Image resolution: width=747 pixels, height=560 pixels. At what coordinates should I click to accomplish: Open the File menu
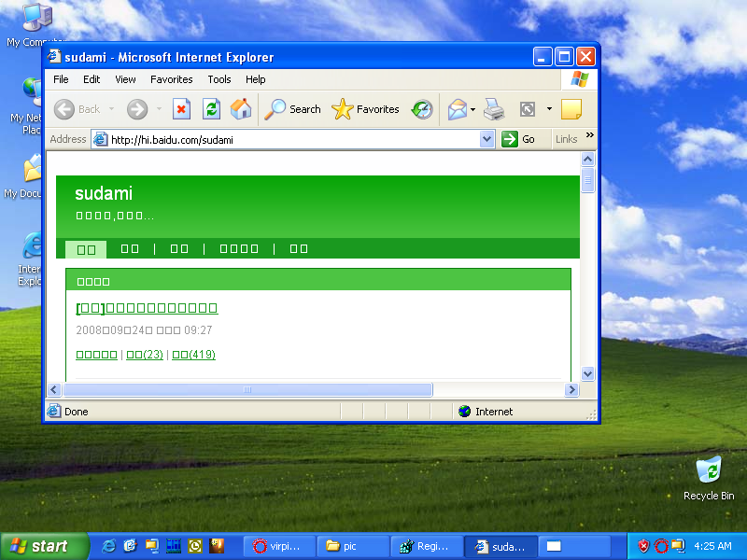(61, 79)
